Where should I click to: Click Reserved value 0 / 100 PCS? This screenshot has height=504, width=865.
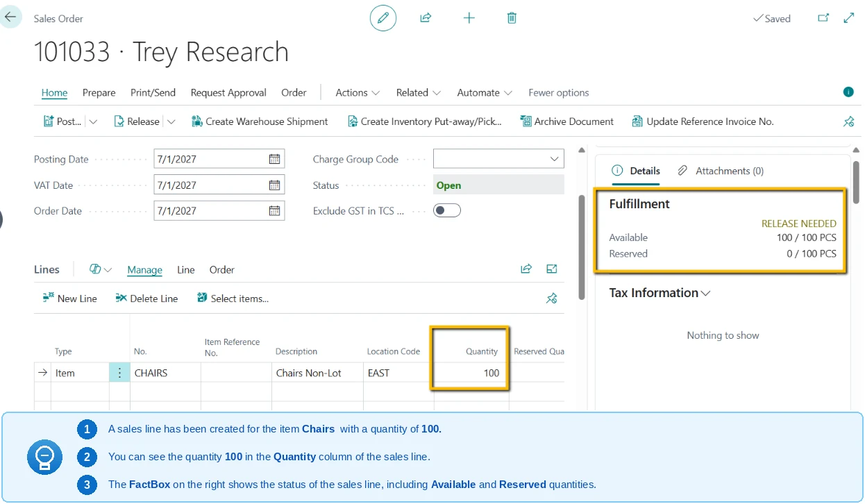[x=812, y=253]
